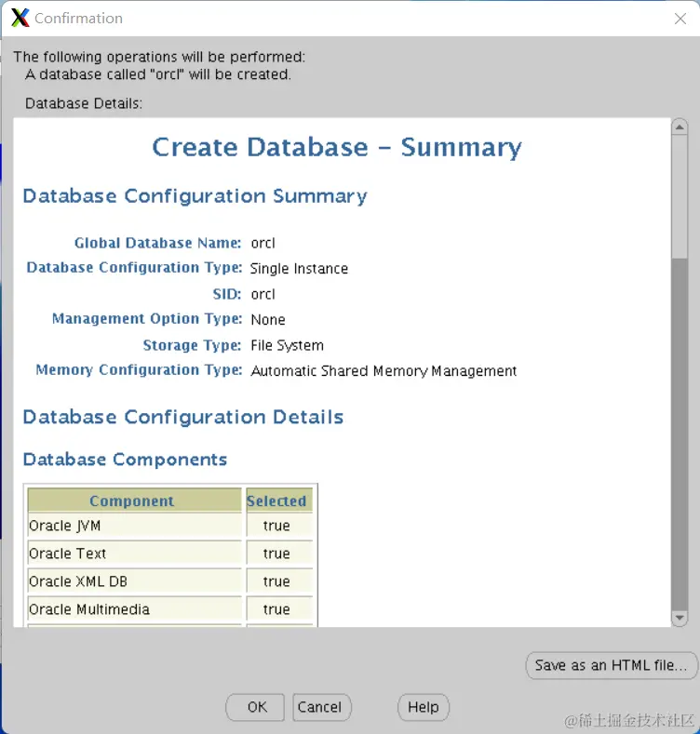Click the Database Configuration Type label

tap(134, 268)
